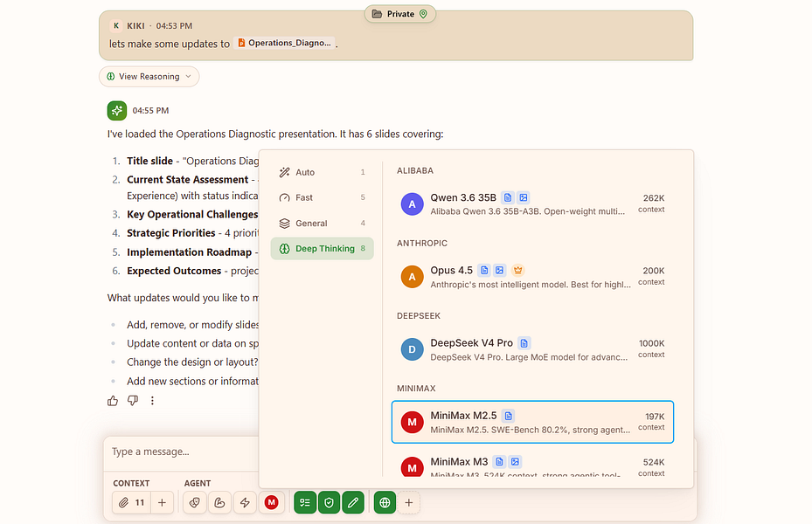Choose the Opus 4.5 model
Screen dimensions: 812x524
[x=532, y=277]
